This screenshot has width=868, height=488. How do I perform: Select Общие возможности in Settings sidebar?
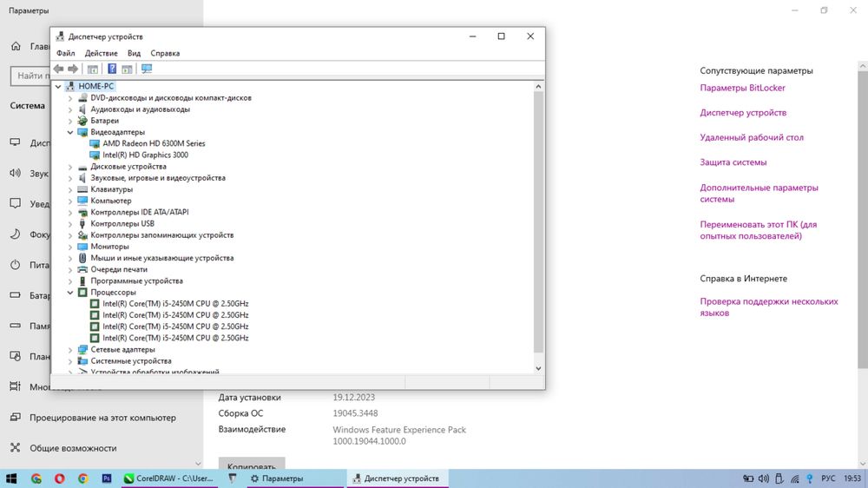tap(73, 448)
